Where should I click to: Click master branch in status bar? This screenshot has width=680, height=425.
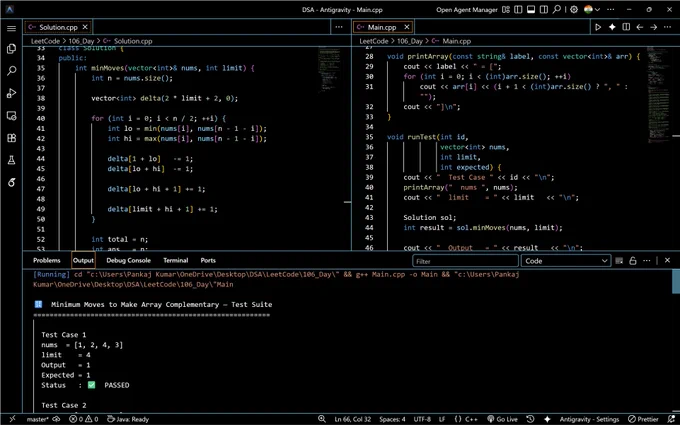point(38,419)
